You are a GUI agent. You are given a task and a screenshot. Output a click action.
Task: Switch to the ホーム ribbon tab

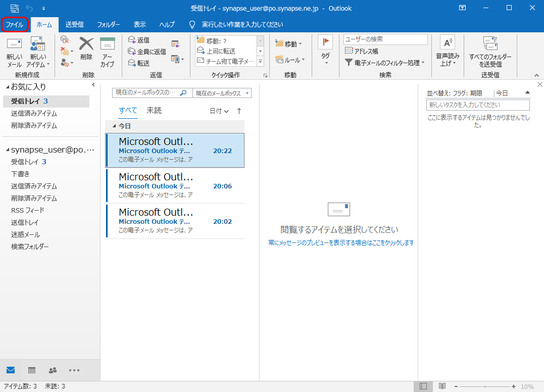44,25
